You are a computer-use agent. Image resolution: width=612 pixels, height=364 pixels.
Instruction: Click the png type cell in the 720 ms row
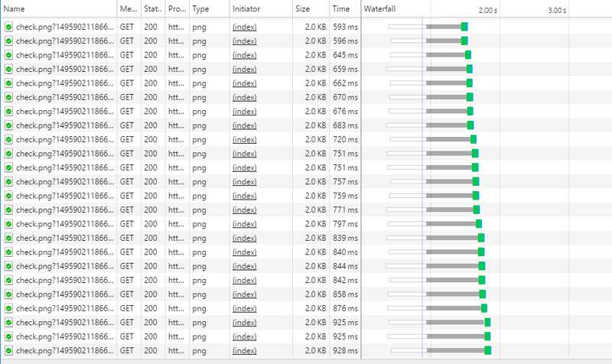click(199, 139)
